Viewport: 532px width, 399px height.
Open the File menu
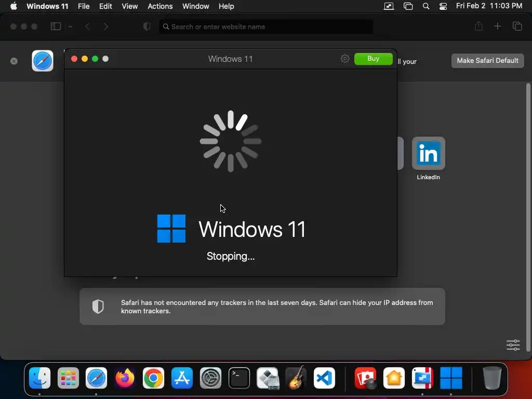(x=84, y=6)
